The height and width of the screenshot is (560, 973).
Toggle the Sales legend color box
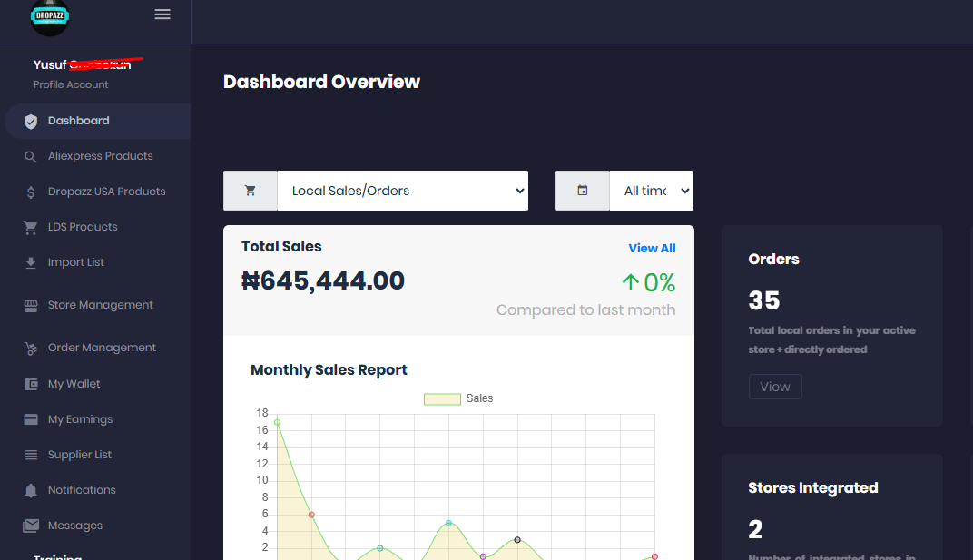(442, 399)
